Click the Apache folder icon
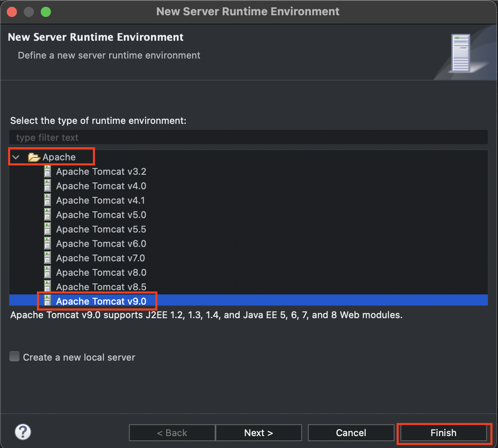 point(34,157)
